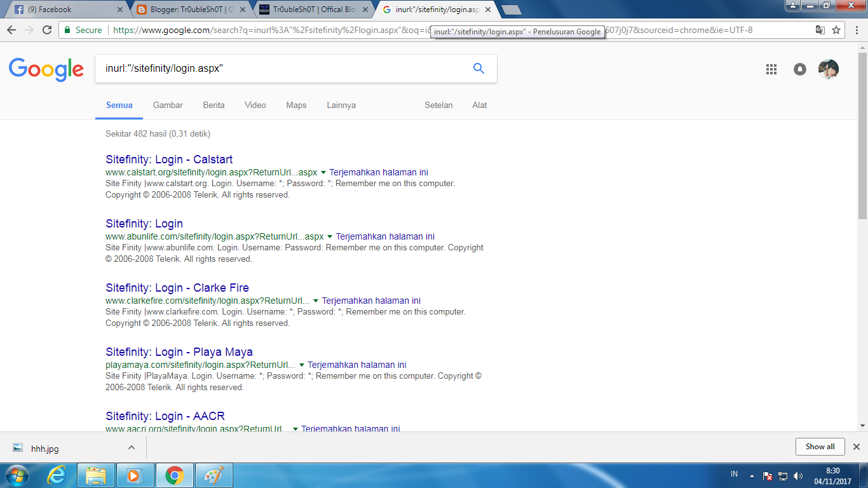
Task: Select the Maps search tab
Action: (296, 105)
